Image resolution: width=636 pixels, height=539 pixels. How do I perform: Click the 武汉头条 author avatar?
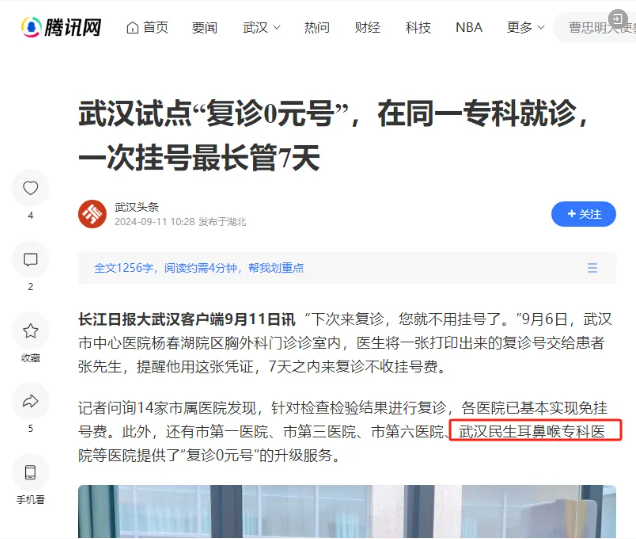coord(92,214)
